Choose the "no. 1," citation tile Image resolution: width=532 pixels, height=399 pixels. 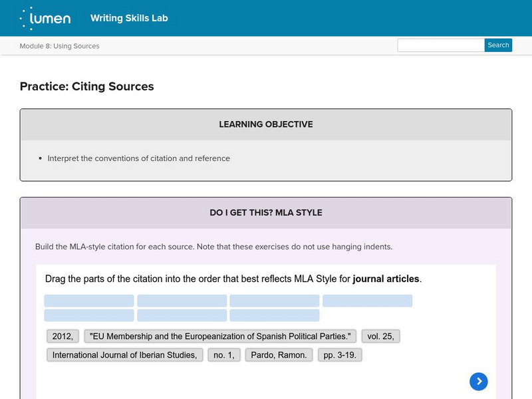[x=223, y=355]
